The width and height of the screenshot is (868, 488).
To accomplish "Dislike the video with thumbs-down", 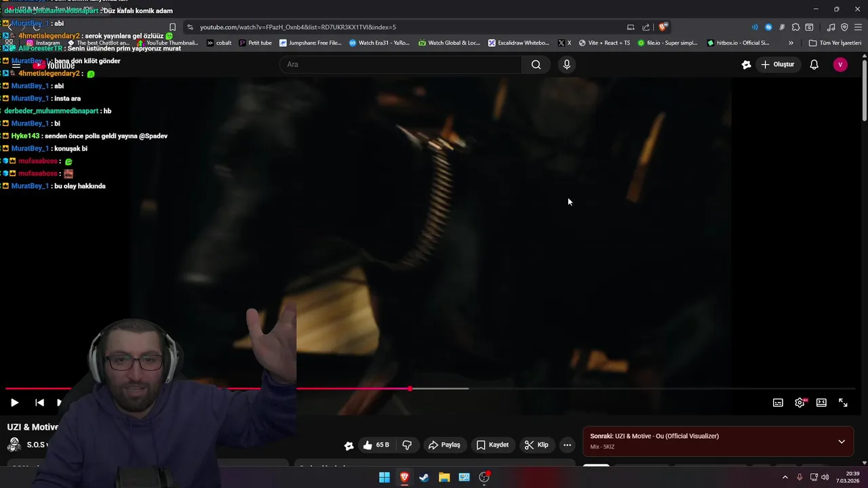I will pos(407,445).
